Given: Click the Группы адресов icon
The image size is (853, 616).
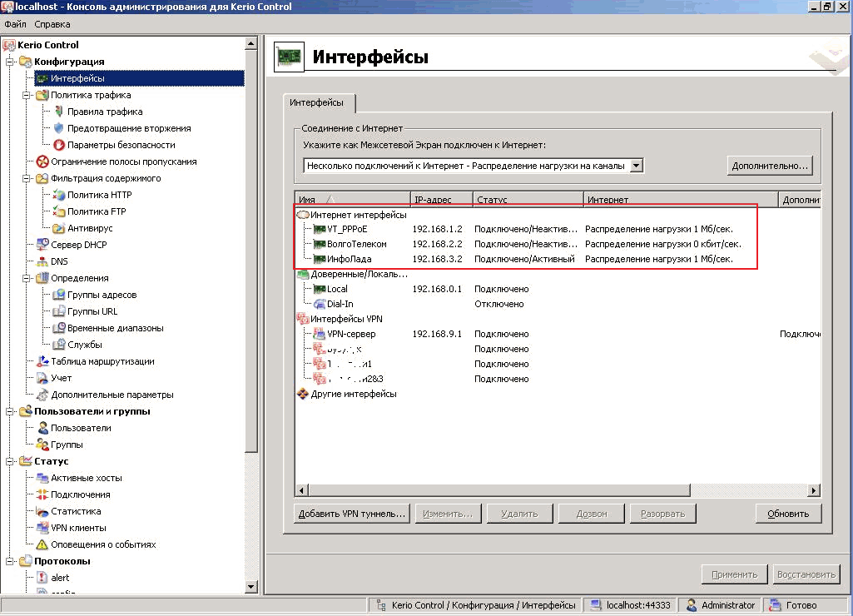Looking at the screenshot, I should [59, 295].
